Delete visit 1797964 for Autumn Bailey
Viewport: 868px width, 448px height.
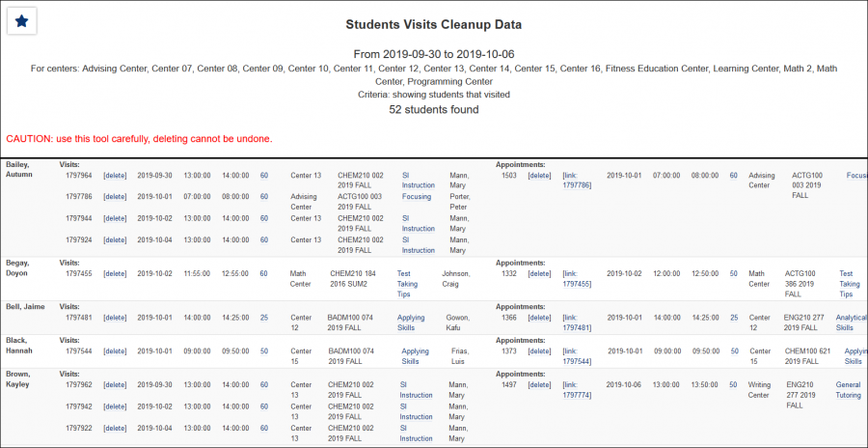115,176
